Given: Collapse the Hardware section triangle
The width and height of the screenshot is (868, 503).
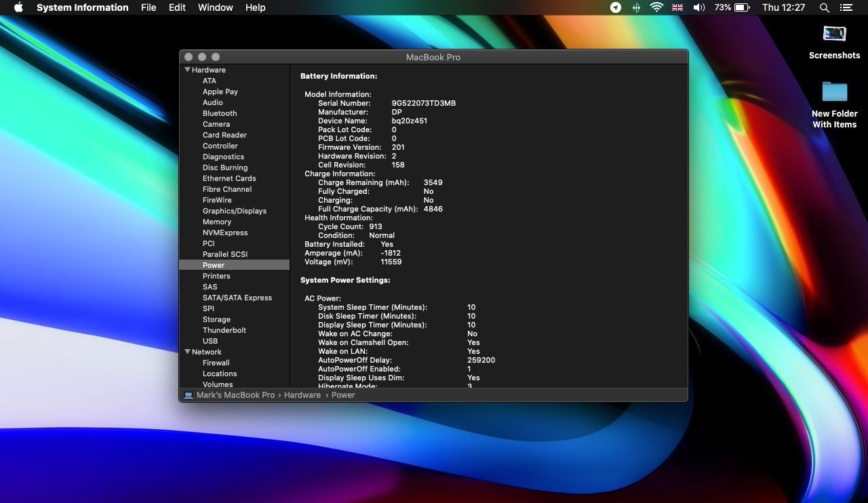Looking at the screenshot, I should point(187,70).
